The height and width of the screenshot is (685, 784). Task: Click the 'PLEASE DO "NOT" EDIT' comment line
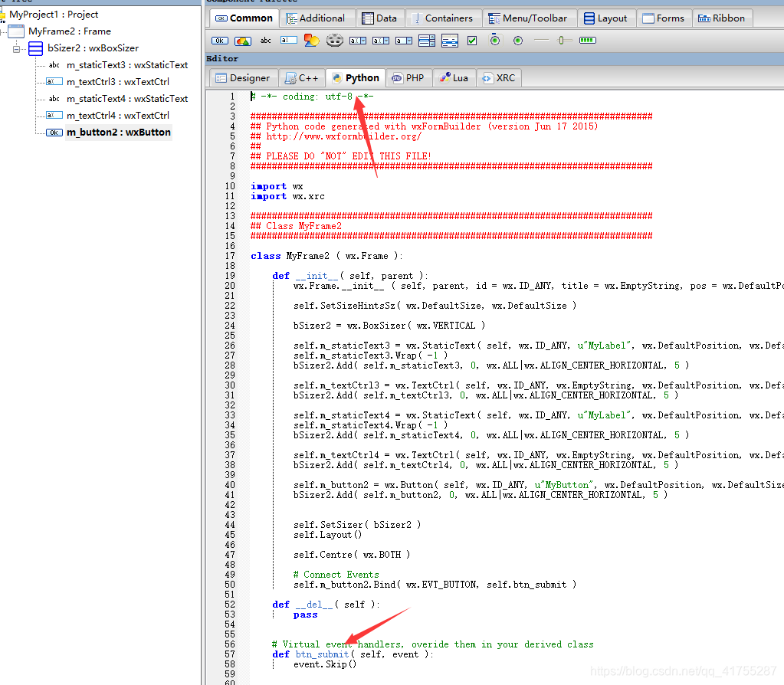(x=341, y=156)
